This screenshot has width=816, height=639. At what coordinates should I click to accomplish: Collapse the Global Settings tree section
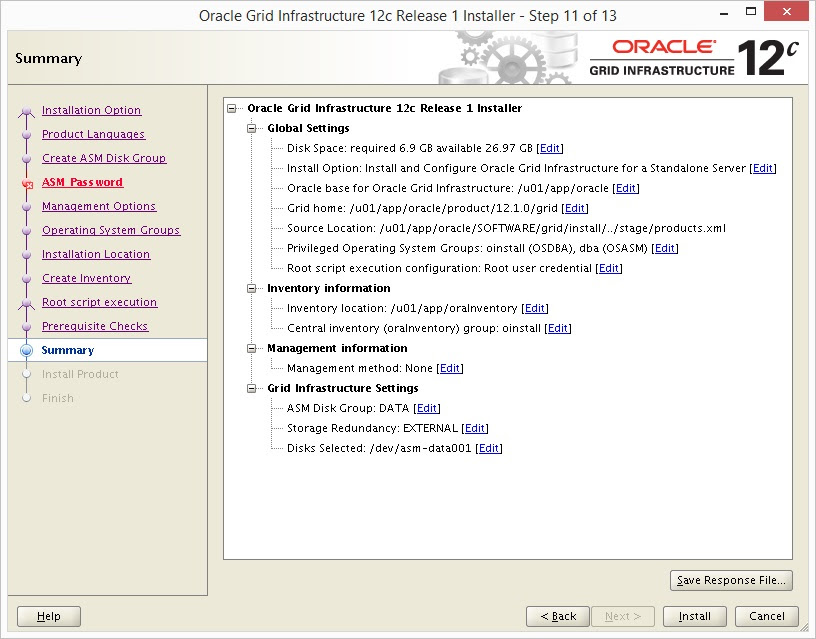[251, 128]
